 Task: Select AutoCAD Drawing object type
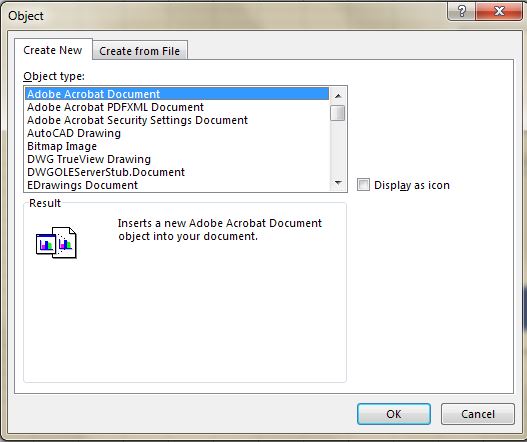click(177, 133)
